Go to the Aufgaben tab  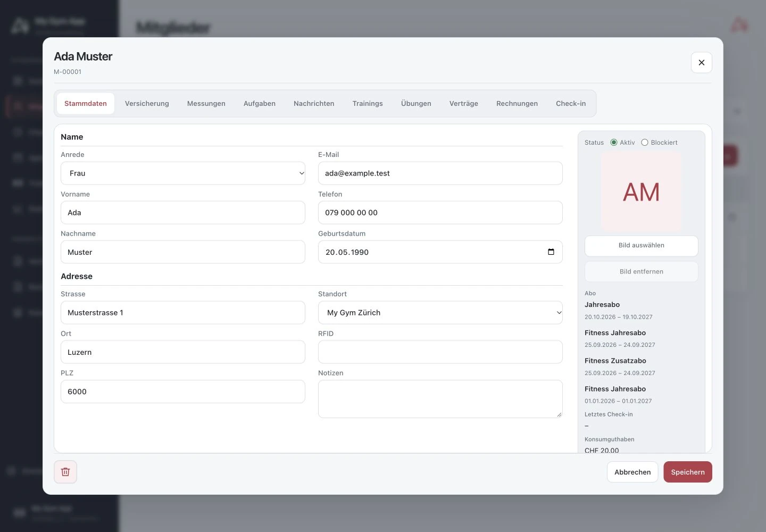click(x=260, y=104)
